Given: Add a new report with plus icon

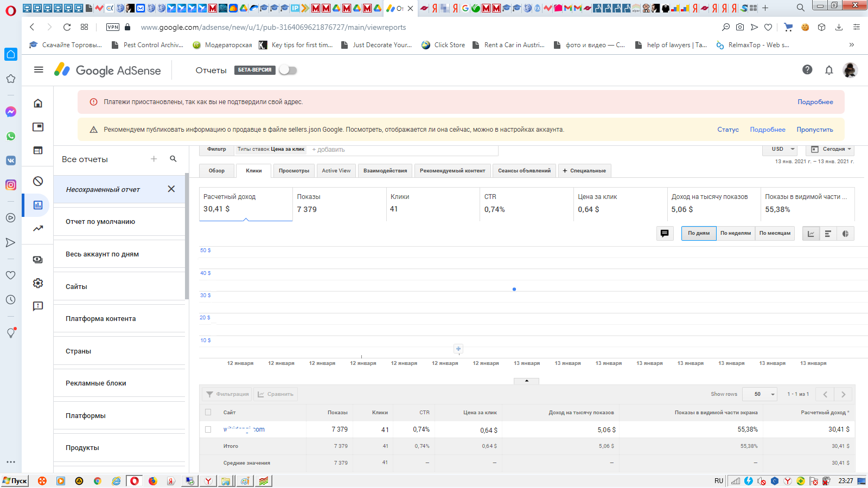Looking at the screenshot, I should [154, 159].
